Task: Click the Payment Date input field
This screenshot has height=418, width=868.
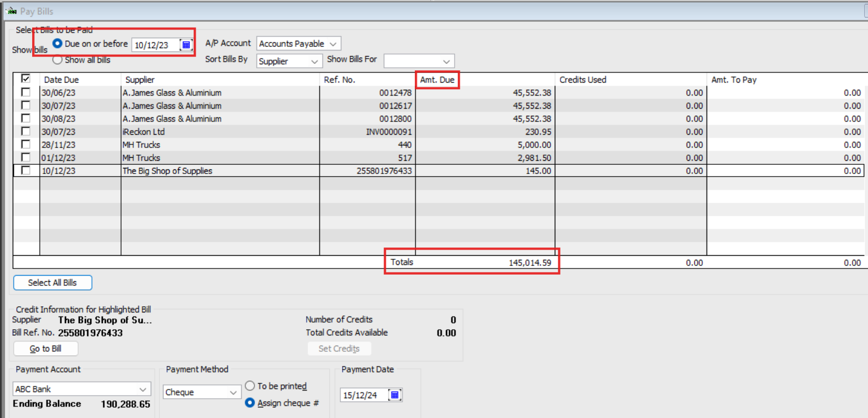Action: pyautogui.click(x=364, y=395)
